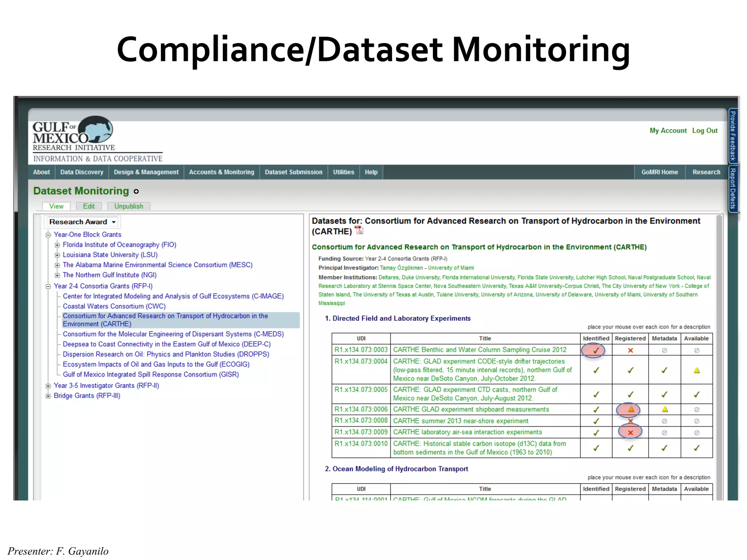Viewport: 747px width, 560px height.
Task: Open CARTHE summer 2013 near-shore experiment
Action: coord(461,421)
